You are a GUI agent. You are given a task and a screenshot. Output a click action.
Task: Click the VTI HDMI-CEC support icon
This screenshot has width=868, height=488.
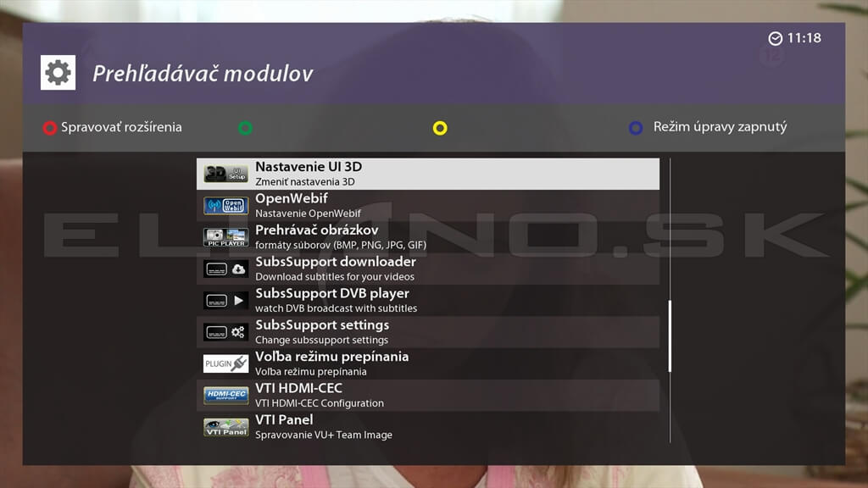[x=224, y=395]
